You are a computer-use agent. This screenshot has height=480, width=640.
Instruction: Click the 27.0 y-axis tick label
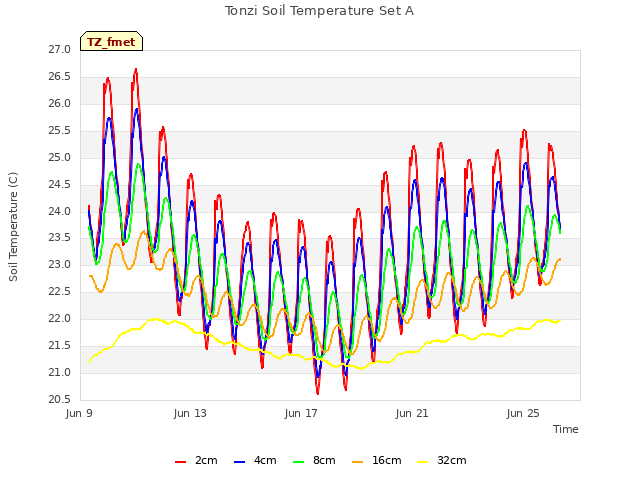[x=60, y=50]
